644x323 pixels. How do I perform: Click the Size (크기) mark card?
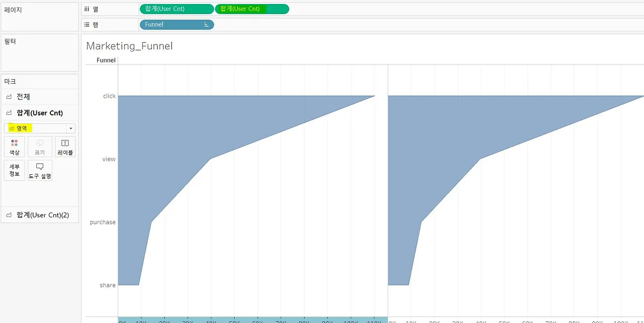tap(40, 147)
